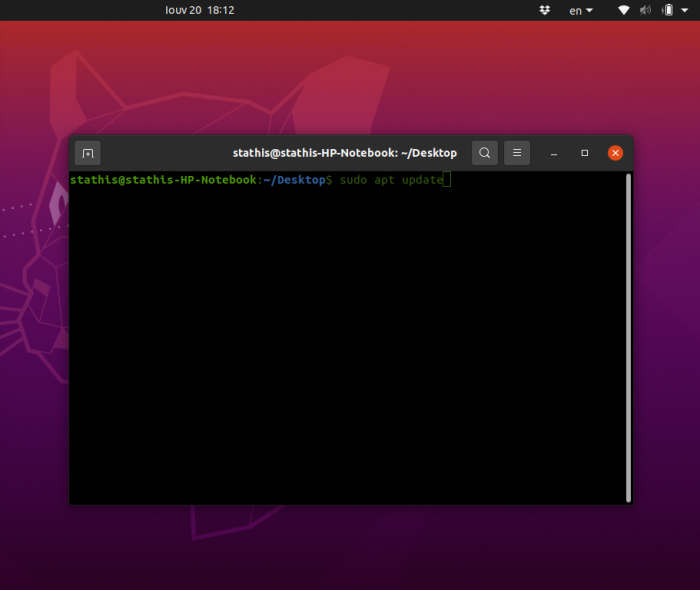The height and width of the screenshot is (590, 700).
Task: Open the 'en' keyboard language dropdown
Action: (x=580, y=10)
